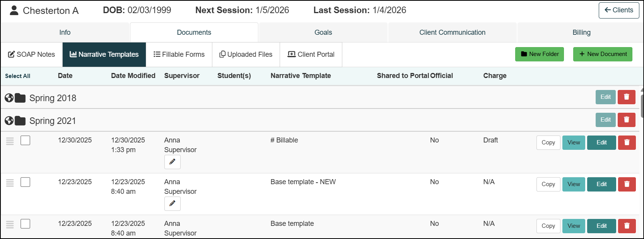Click drag handle of # Billable row
This screenshot has width=644, height=239.
pos(10,141)
